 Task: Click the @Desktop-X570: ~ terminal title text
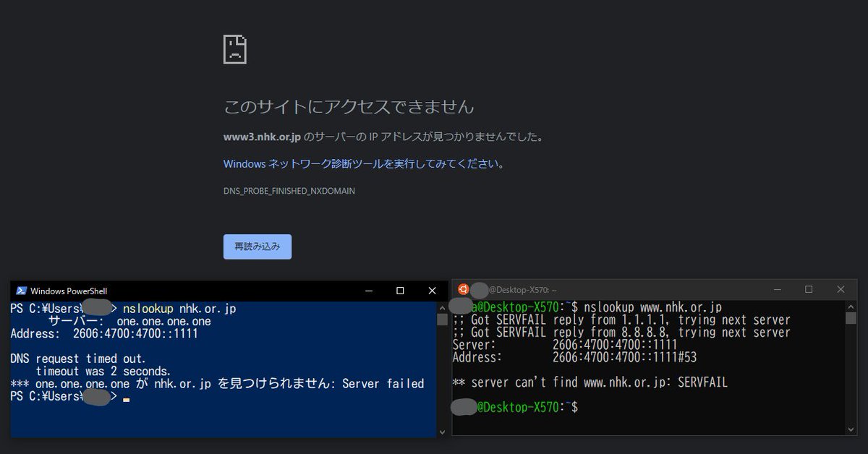523,290
